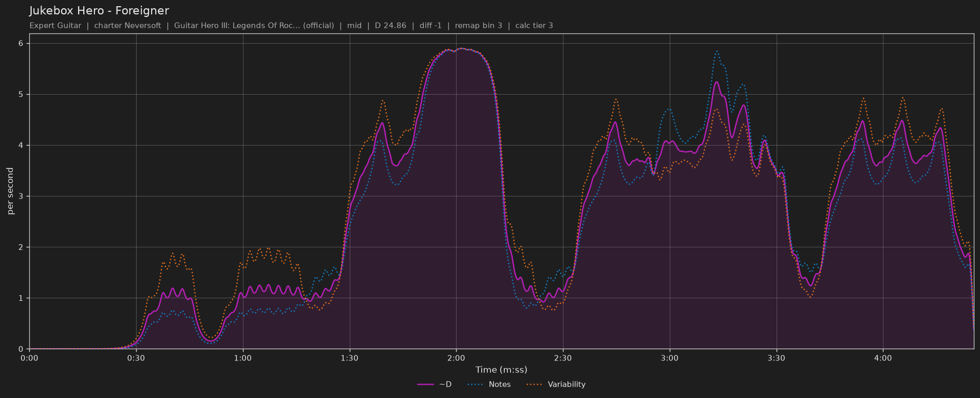Click the "charter Neversoft" subtitle text

(127, 26)
